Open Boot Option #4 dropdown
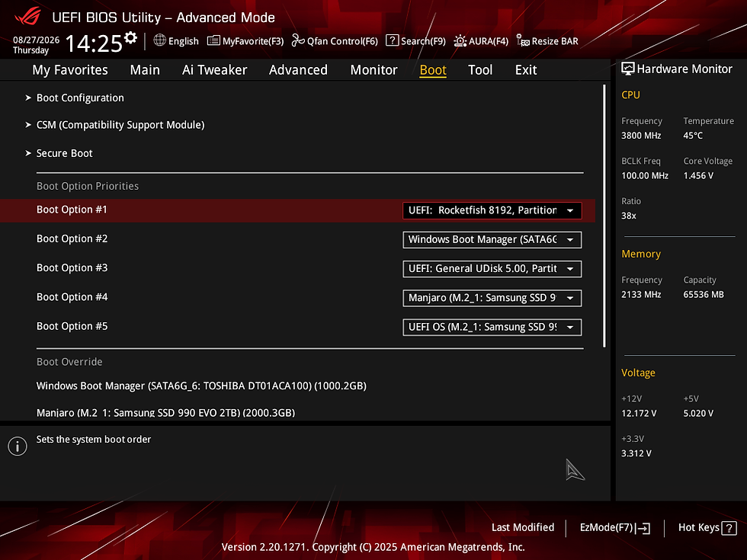Viewport: 747px width, 560px height. pos(492,298)
